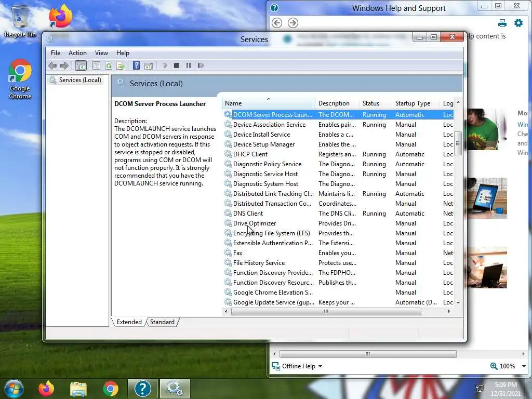The width and height of the screenshot is (532, 399).
Task: Click the scroll right arrow of services list
Action: [x=449, y=312]
